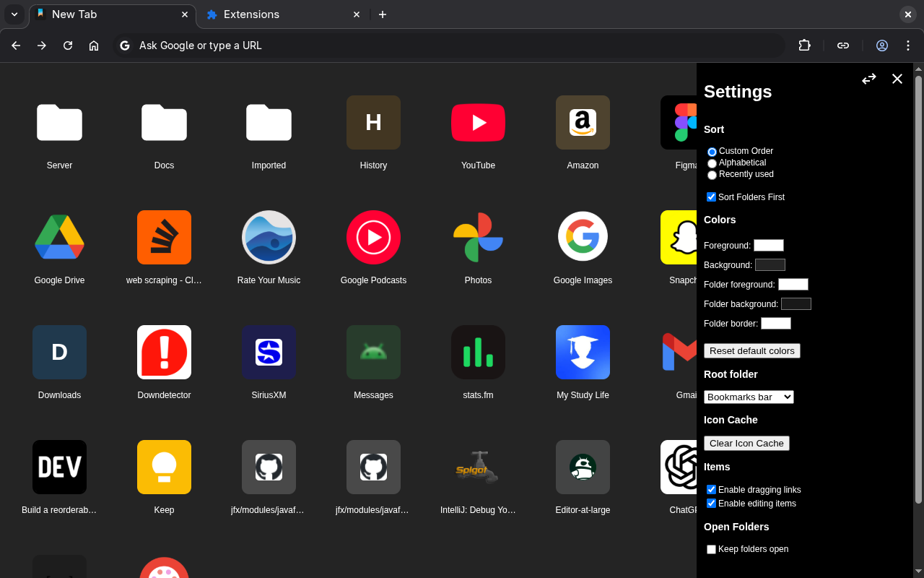Image resolution: width=924 pixels, height=578 pixels.
Task: Go forward to the next page
Action: pos(42,46)
